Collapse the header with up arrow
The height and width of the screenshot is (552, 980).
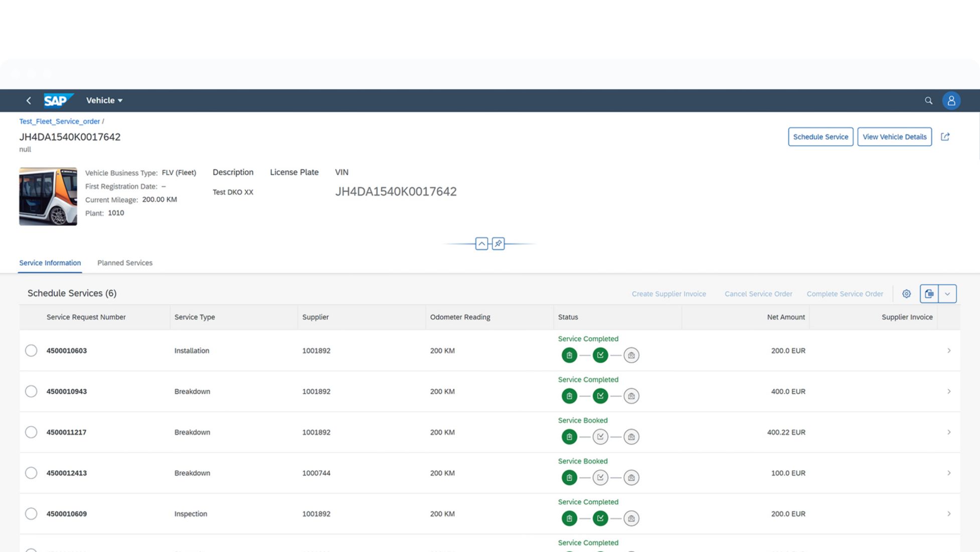click(x=481, y=243)
